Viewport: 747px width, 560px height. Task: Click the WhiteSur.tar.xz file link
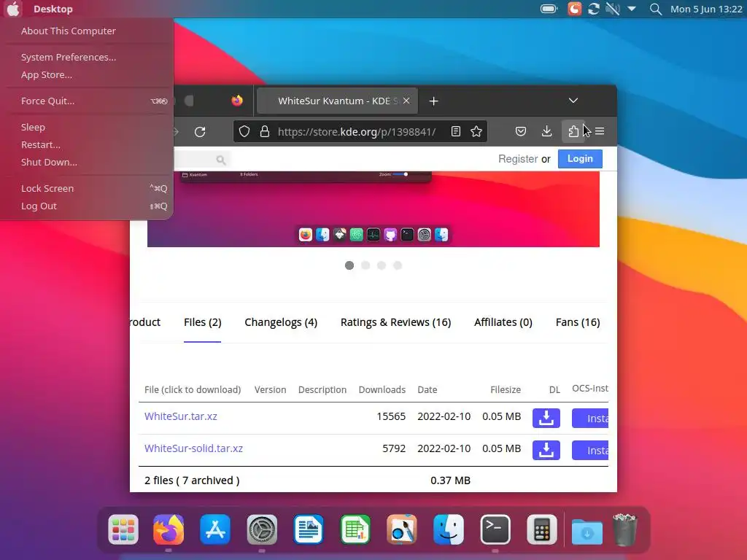tap(181, 416)
